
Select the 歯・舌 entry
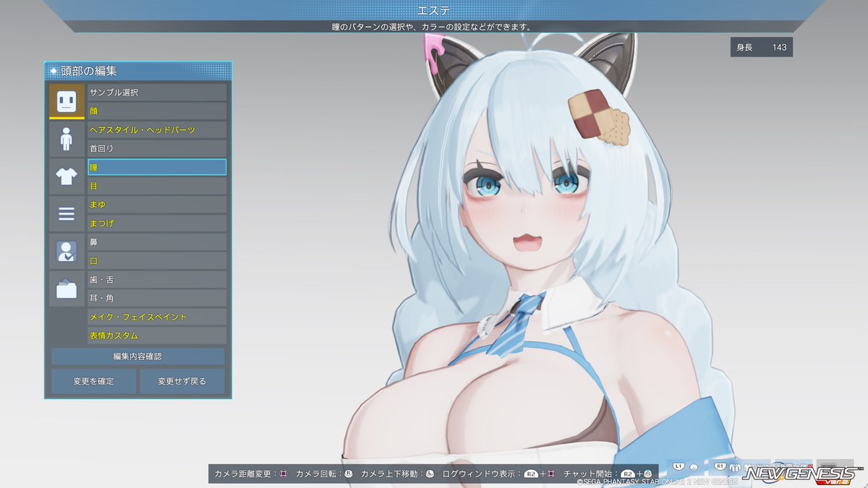pos(157,280)
